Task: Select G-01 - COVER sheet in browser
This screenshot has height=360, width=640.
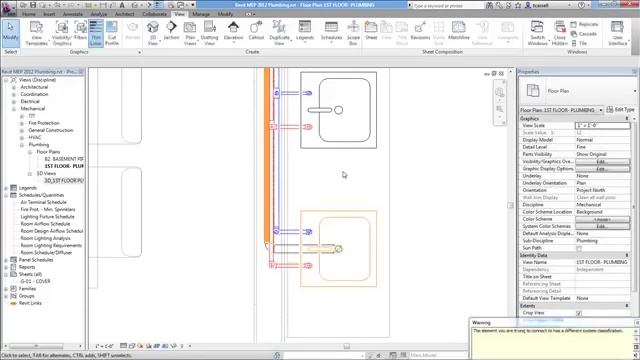Action: [35, 282]
